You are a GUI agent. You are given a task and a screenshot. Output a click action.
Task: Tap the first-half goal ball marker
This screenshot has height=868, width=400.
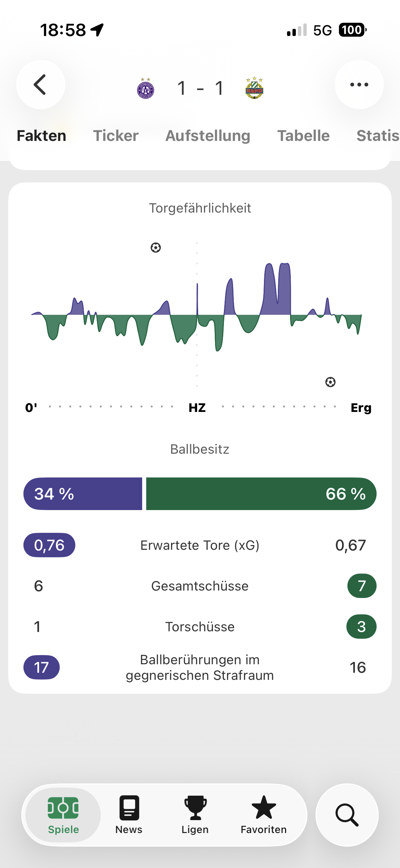coord(156,248)
